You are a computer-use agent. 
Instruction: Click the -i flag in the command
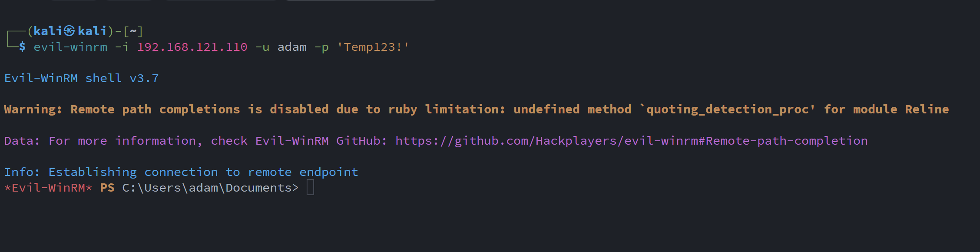pos(122,47)
